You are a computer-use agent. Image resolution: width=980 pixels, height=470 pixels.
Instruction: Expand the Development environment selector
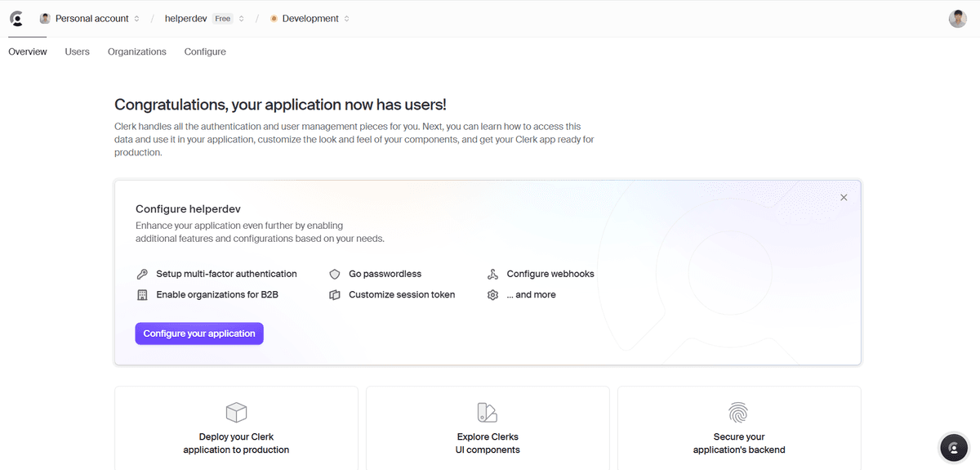(310, 19)
